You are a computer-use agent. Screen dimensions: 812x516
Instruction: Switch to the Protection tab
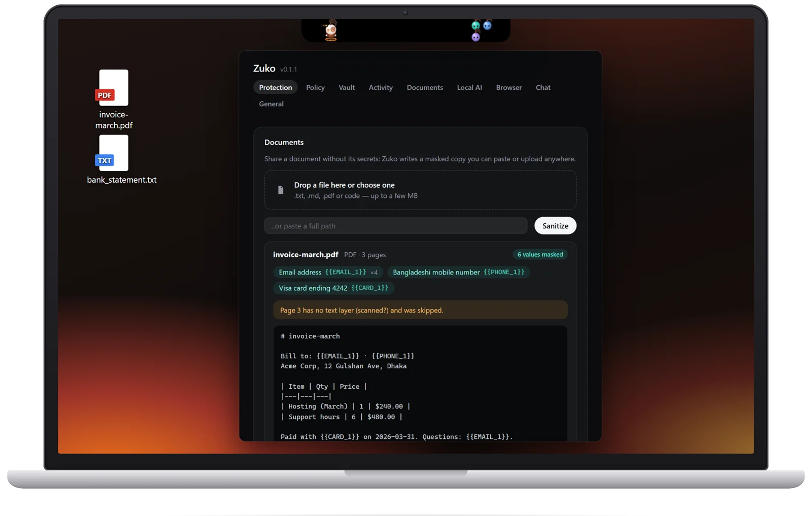click(x=276, y=87)
